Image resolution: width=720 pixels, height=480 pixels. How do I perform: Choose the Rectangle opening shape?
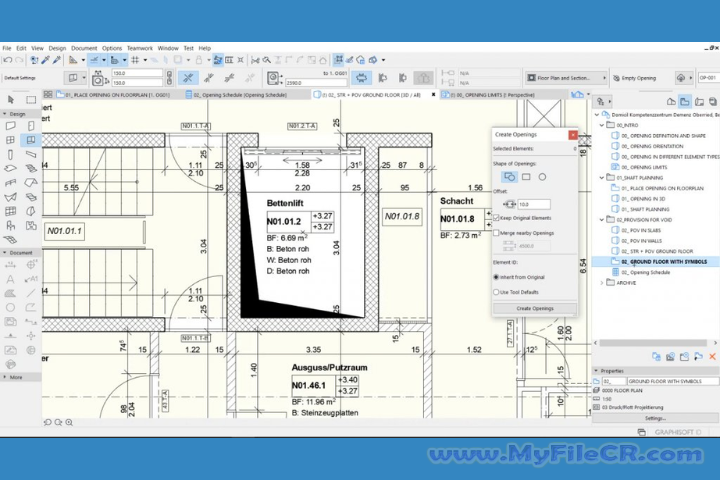(x=526, y=177)
